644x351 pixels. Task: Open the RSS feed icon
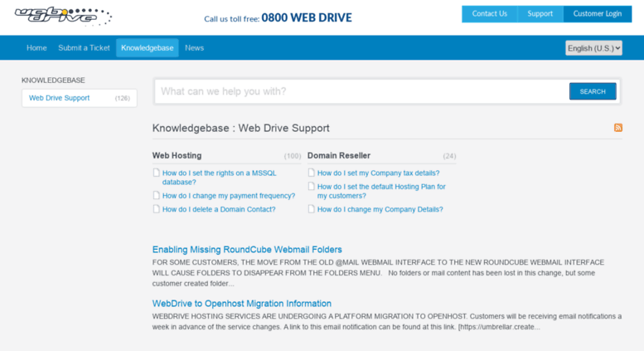point(618,128)
